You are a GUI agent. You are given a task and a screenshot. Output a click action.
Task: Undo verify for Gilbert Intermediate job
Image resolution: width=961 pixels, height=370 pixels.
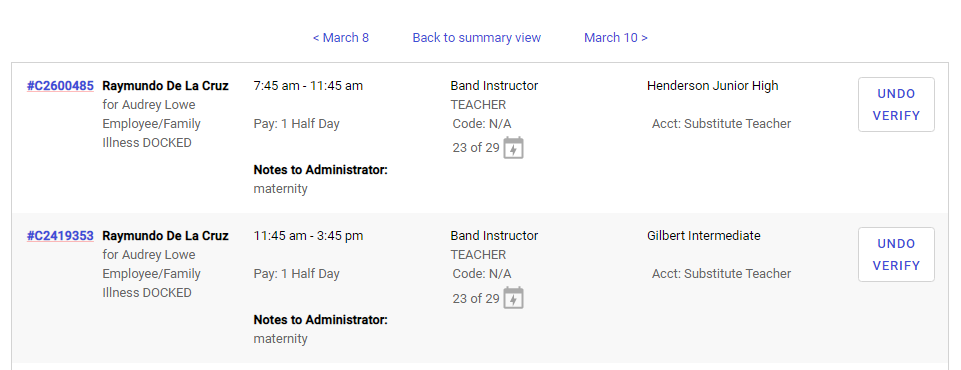896,254
